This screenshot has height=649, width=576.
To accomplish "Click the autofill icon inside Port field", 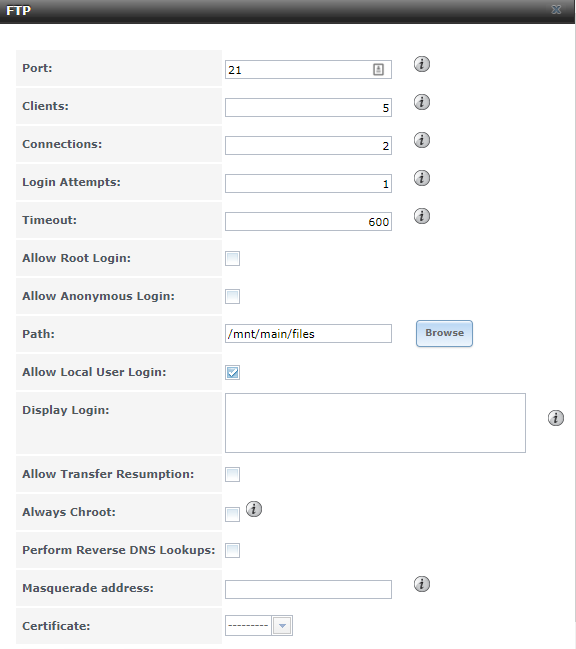I will pos(378,70).
